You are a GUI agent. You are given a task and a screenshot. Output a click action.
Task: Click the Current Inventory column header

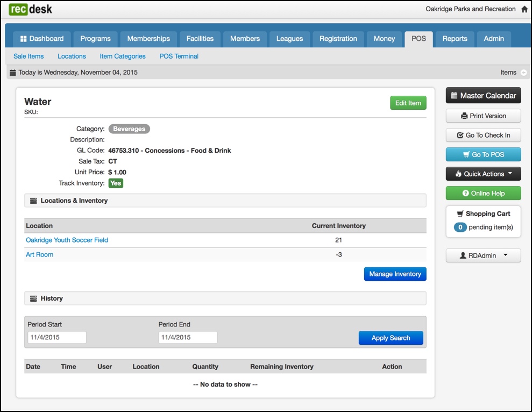tap(338, 226)
